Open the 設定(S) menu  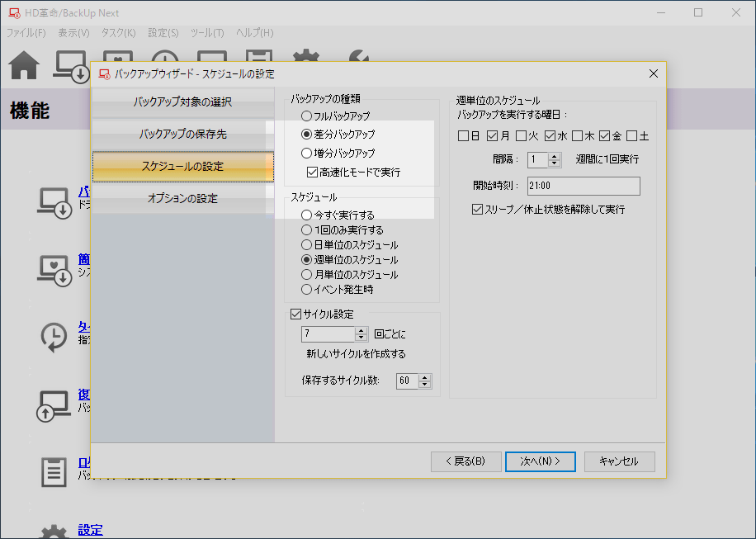tap(163, 33)
